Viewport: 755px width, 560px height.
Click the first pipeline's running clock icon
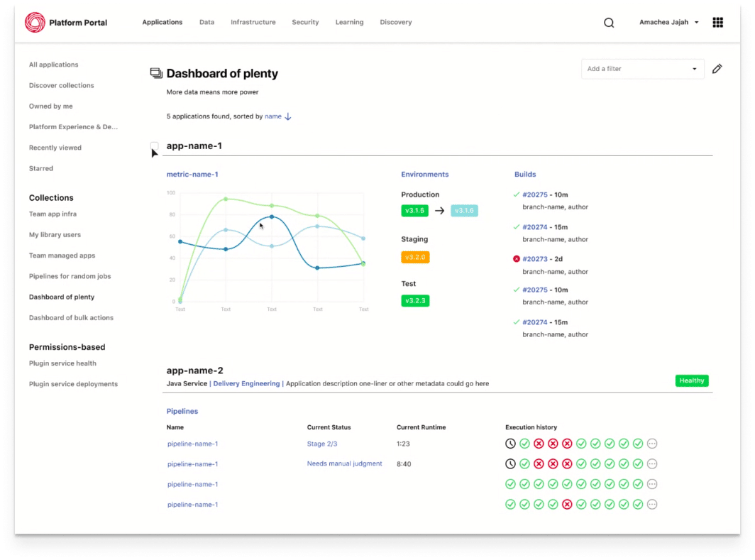pos(510,444)
